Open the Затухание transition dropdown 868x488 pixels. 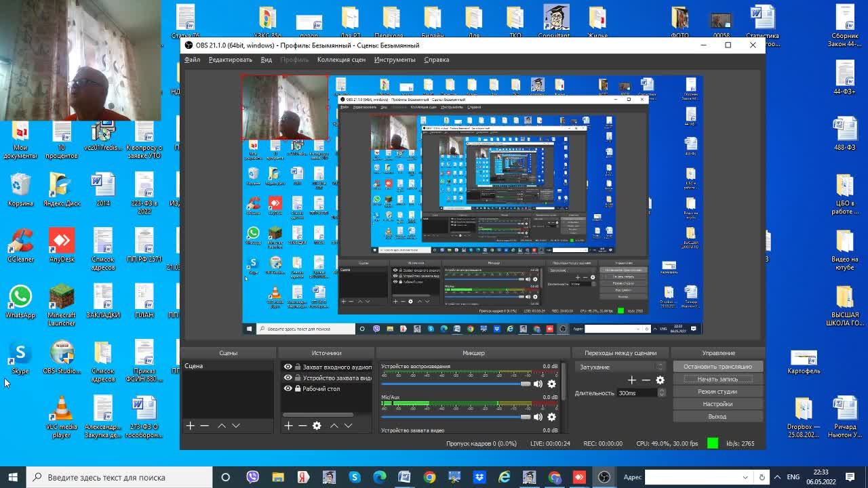620,367
